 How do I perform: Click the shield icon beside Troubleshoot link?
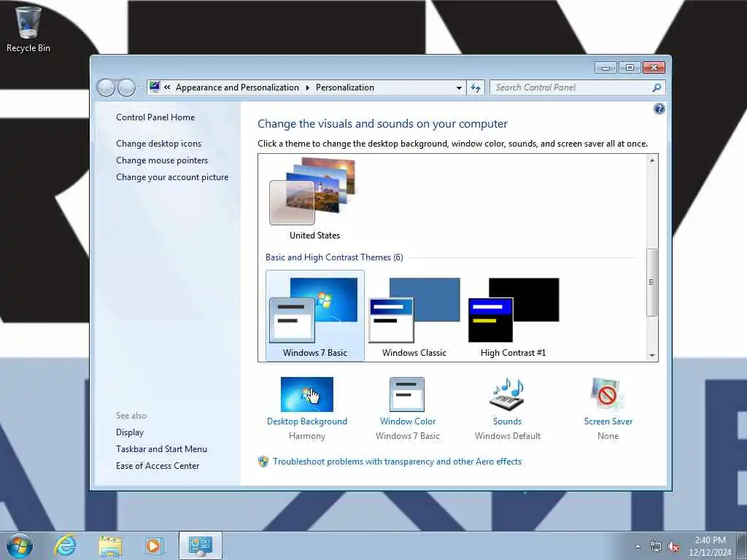pyautogui.click(x=263, y=462)
